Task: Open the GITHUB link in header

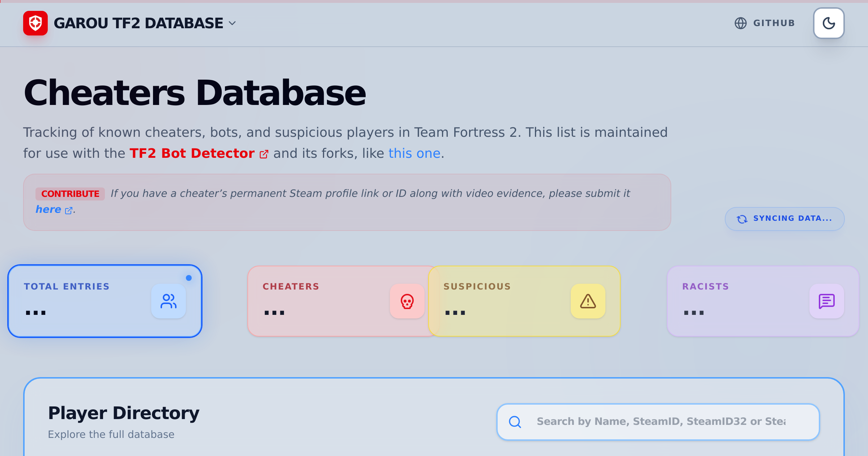Action: [765, 23]
